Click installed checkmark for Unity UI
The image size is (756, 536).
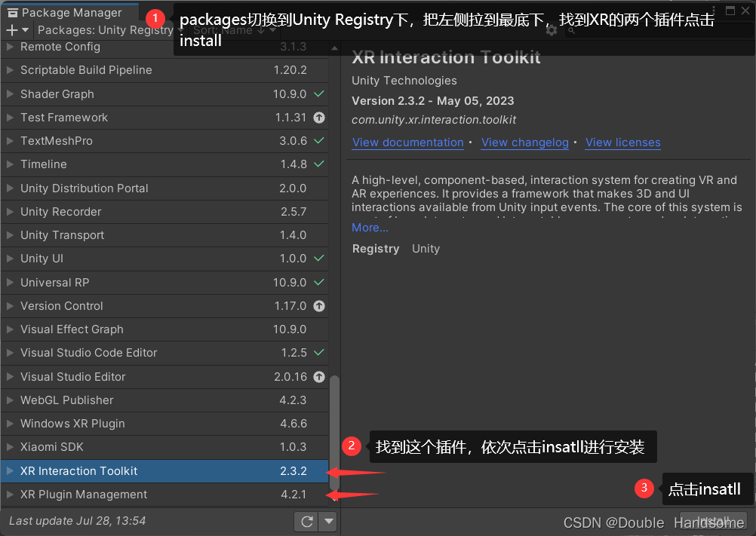319,259
